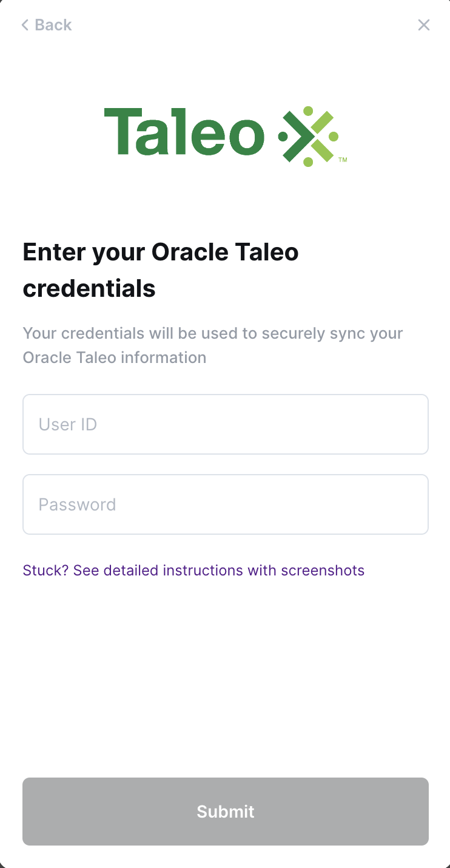Viewport: 450px width, 868px height.
Task: Click the back chevron arrow icon
Action: (25, 25)
